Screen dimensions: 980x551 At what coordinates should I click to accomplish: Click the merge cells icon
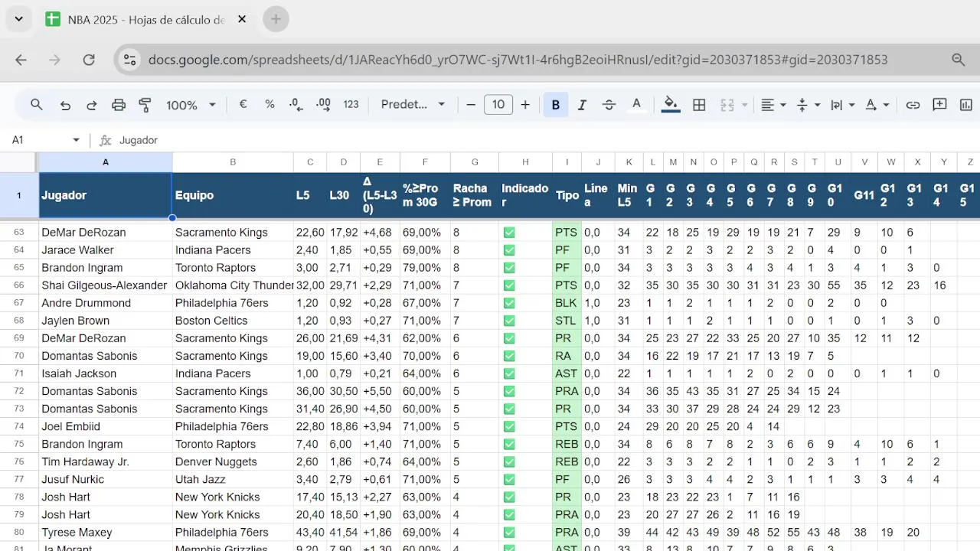pyautogui.click(x=727, y=105)
